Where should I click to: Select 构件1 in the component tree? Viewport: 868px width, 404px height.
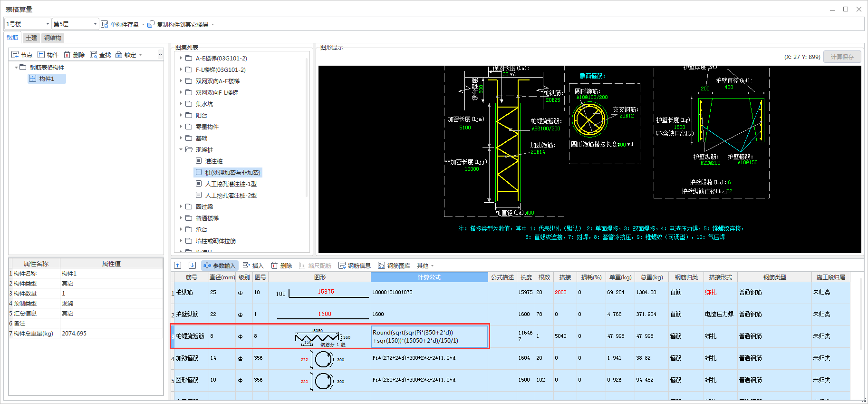pos(47,79)
